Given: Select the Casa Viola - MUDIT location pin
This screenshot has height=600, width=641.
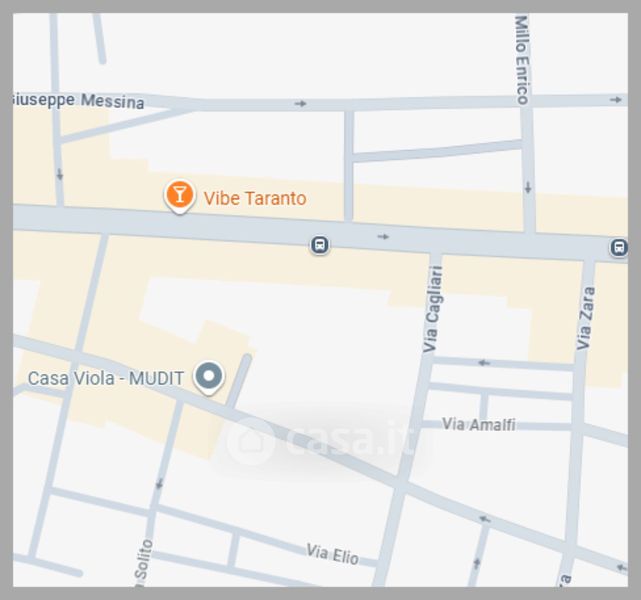Looking at the screenshot, I should coord(209,377).
